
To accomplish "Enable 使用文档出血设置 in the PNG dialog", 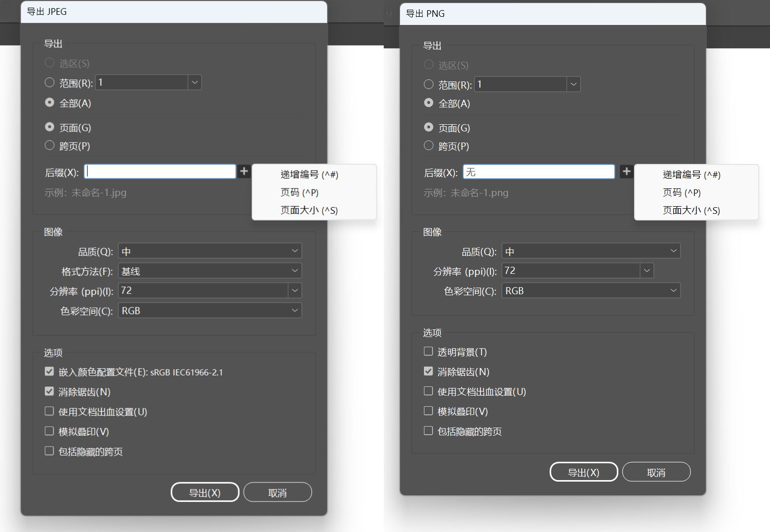I will click(x=428, y=390).
